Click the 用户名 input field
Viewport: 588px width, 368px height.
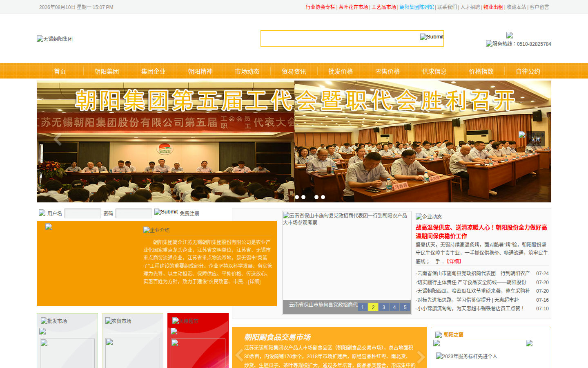point(82,213)
